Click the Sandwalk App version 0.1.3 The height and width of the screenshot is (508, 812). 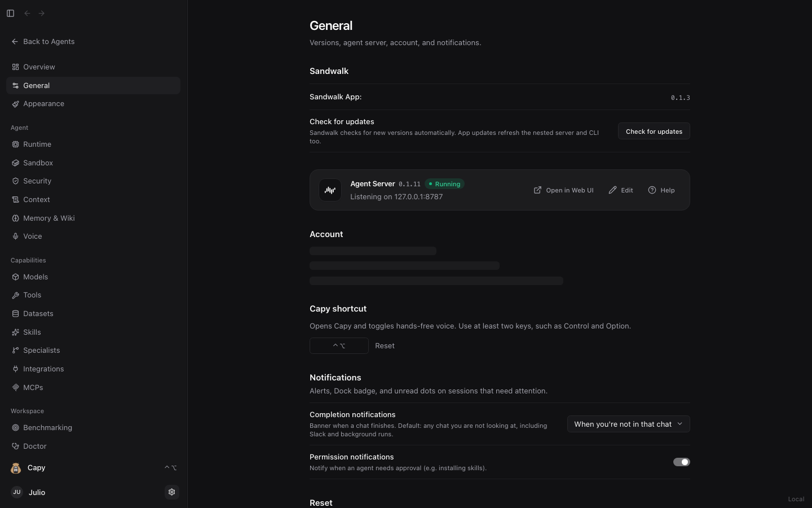coord(680,98)
